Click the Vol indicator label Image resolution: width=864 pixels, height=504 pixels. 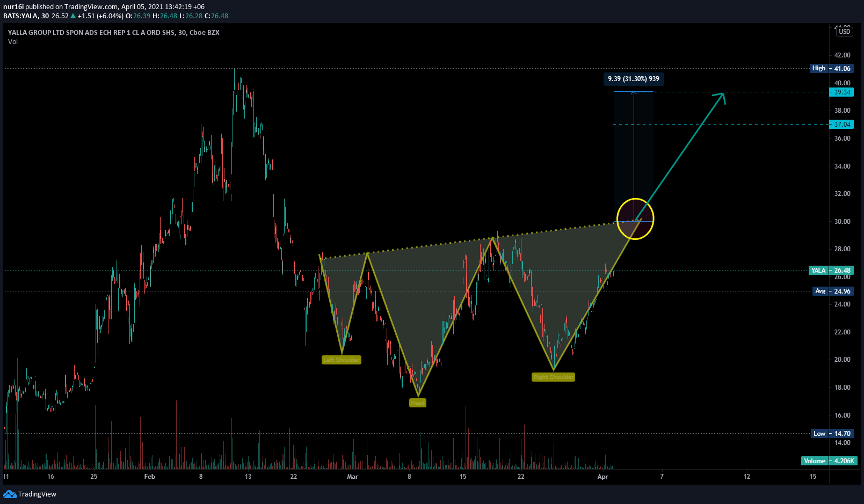(x=13, y=41)
